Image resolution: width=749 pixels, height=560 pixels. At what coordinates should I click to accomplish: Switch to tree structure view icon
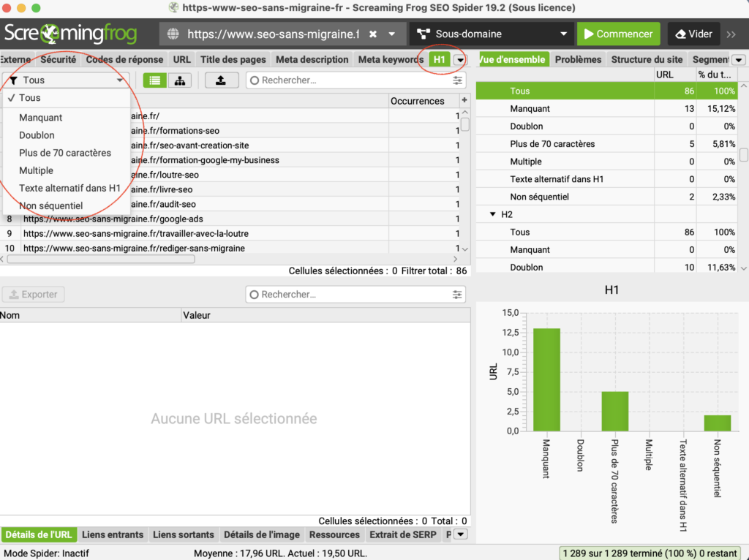point(180,80)
